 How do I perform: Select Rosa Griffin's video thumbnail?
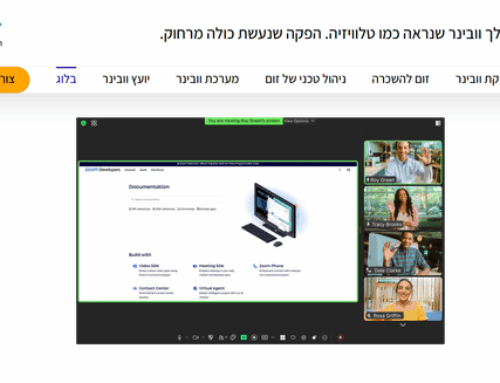tap(403, 299)
